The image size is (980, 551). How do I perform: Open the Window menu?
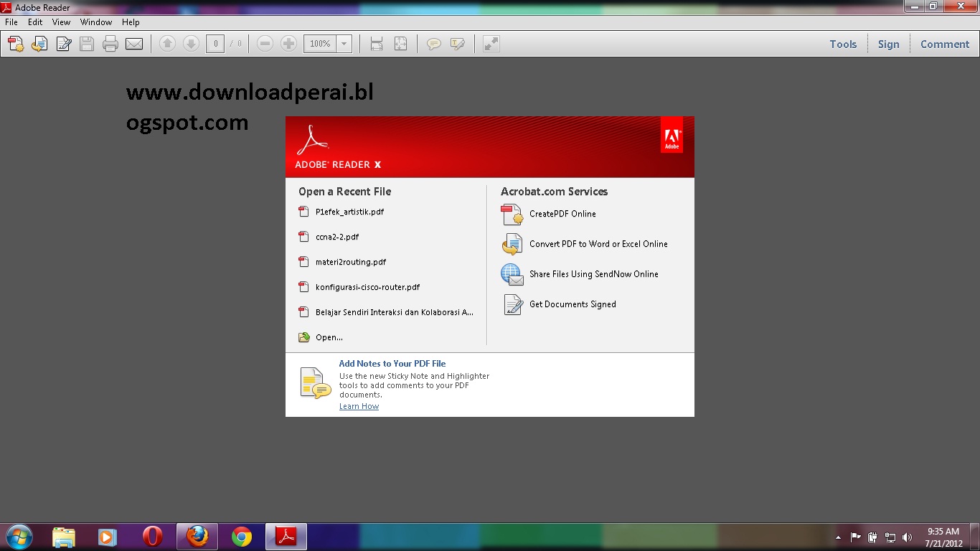click(96, 22)
